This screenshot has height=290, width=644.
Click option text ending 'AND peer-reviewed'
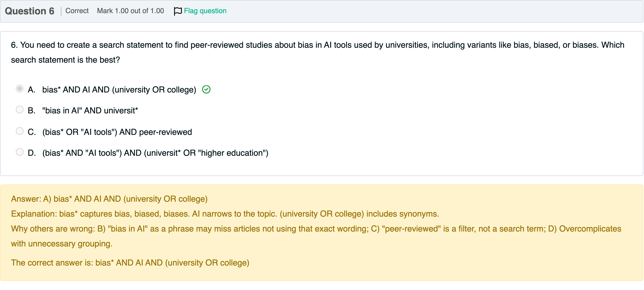click(x=117, y=132)
